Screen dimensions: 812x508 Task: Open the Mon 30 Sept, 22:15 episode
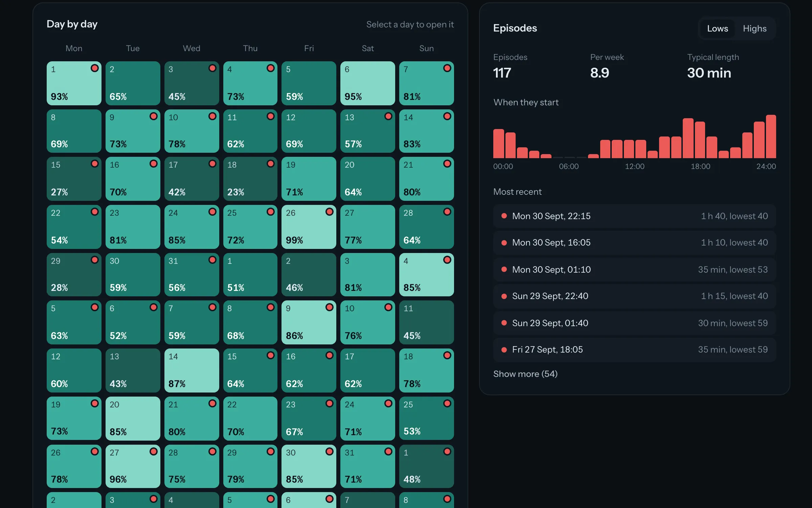pos(634,216)
